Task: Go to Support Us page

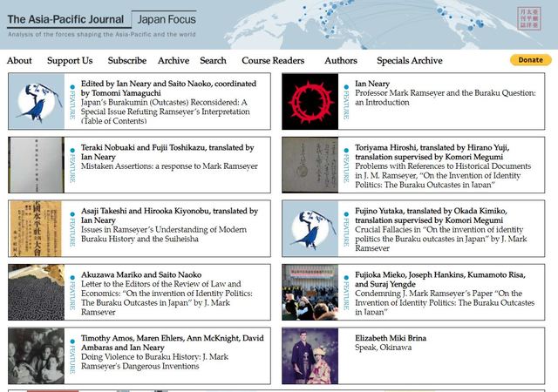Action: pyautogui.click(x=70, y=60)
